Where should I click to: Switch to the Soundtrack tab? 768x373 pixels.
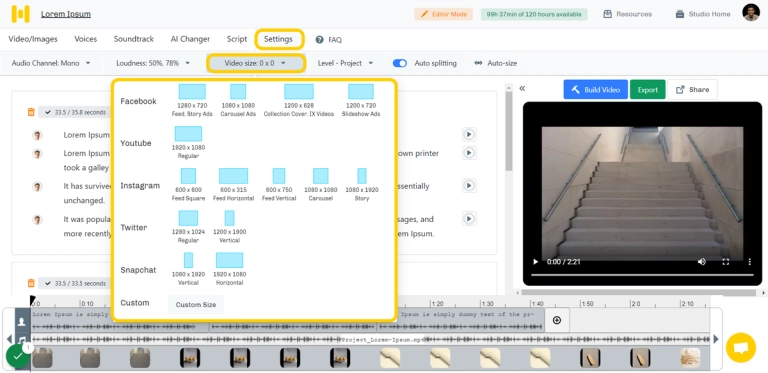(x=134, y=39)
